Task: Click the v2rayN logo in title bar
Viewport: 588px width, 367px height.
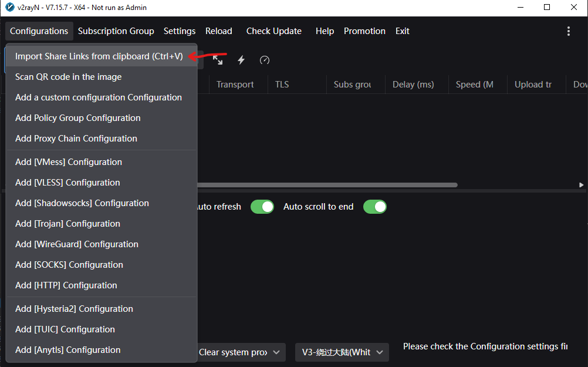Action: click(9, 8)
